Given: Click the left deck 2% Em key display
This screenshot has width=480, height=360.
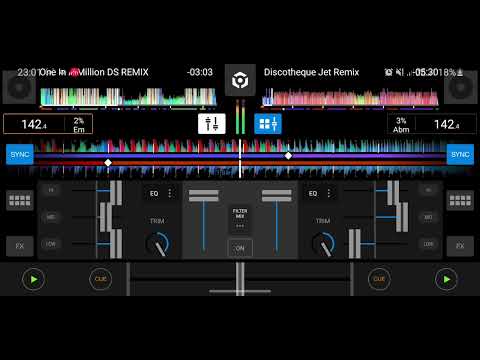Looking at the screenshot, I should [x=79, y=125].
